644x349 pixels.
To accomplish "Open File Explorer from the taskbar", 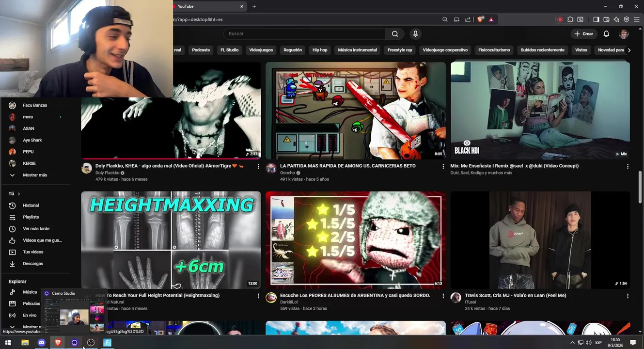I will 25,343.
